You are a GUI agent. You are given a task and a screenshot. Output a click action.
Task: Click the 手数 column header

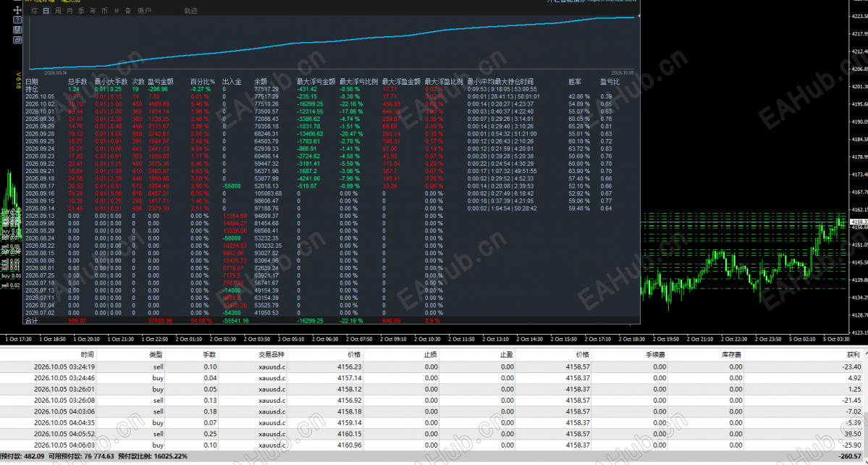click(x=209, y=354)
